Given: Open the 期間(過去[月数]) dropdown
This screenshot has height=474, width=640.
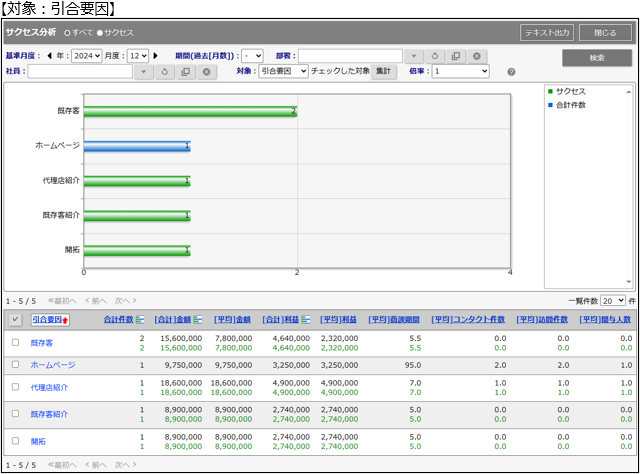Looking at the screenshot, I should coord(252,56).
